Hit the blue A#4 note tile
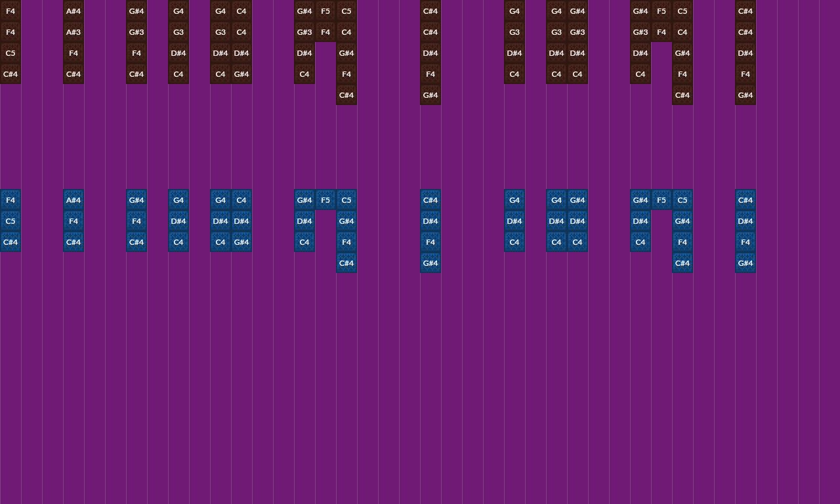 click(x=73, y=199)
